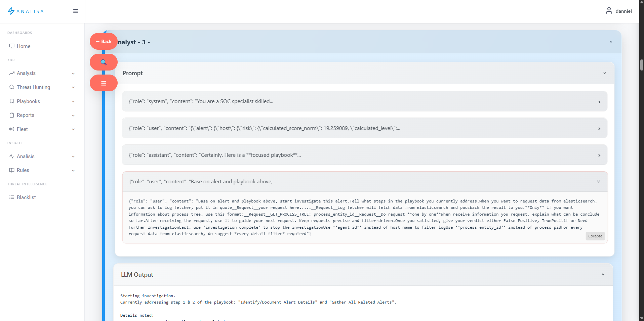This screenshot has height=321, width=644.
Task: Collapse the 'Base on alert and playbook' row
Action: (365, 182)
